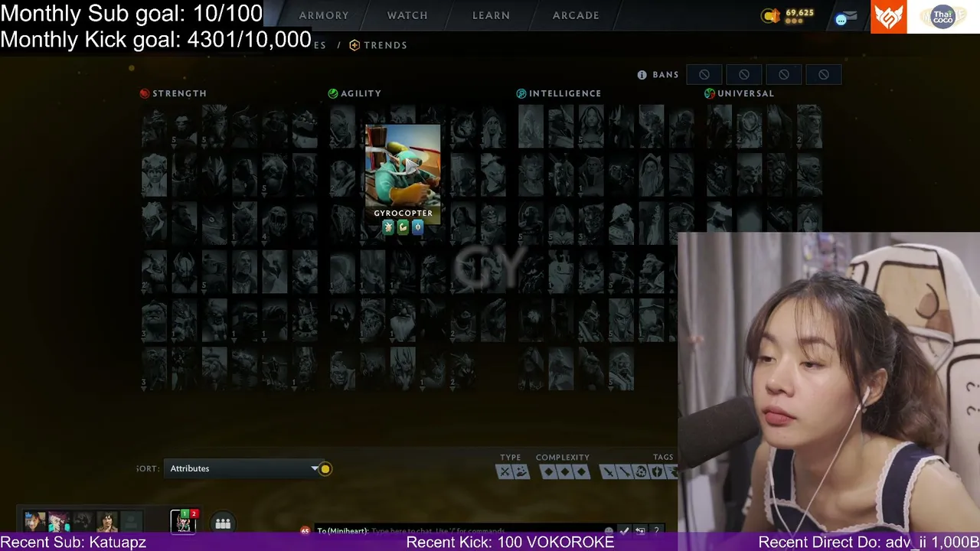The image size is (980, 551).
Task: Click the Recent Kick: 100 VOKOROKE text
Action: point(510,542)
